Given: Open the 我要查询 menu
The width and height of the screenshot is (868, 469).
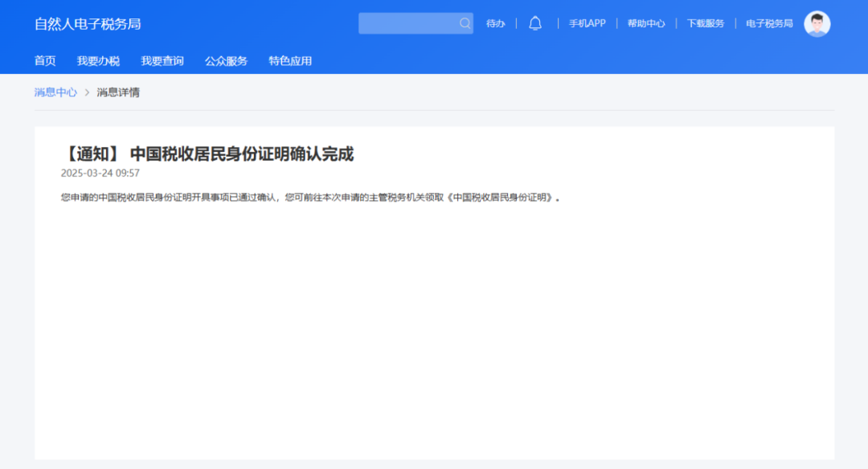Looking at the screenshot, I should click(162, 61).
